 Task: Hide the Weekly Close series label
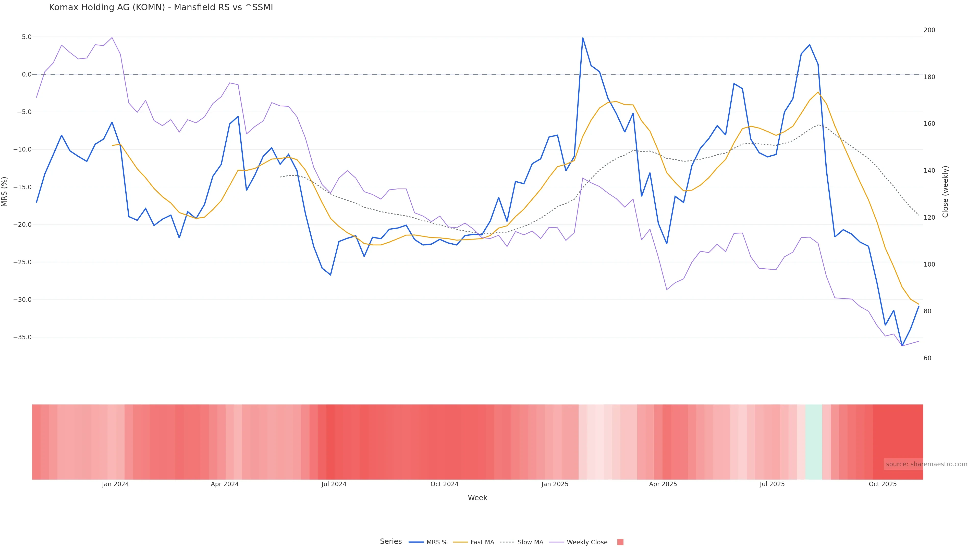[587, 542]
